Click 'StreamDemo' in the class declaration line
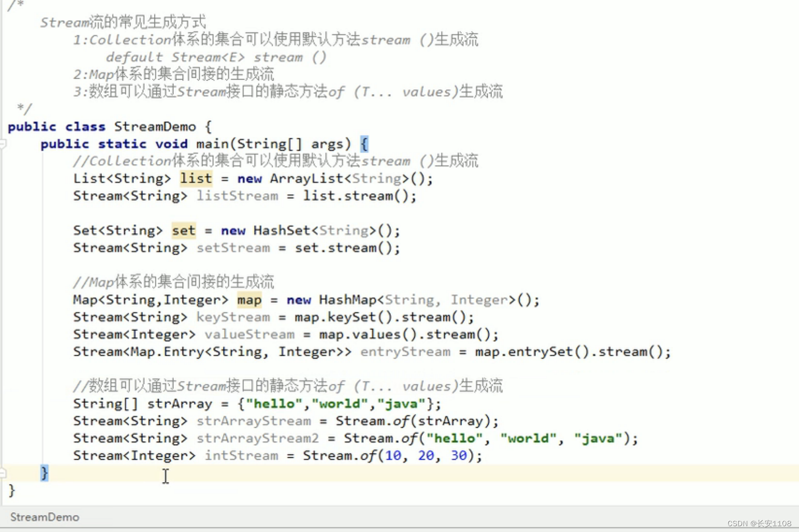This screenshot has height=532, width=799. pyautogui.click(x=155, y=127)
